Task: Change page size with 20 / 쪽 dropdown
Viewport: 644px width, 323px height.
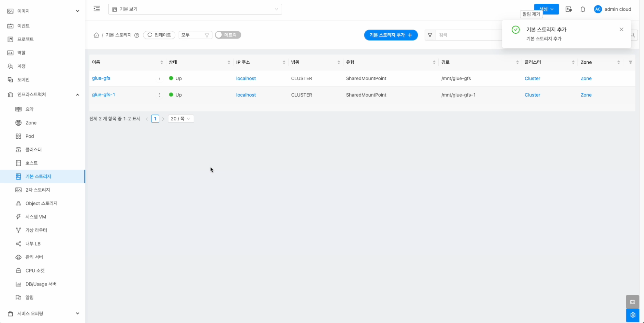Action: click(181, 119)
